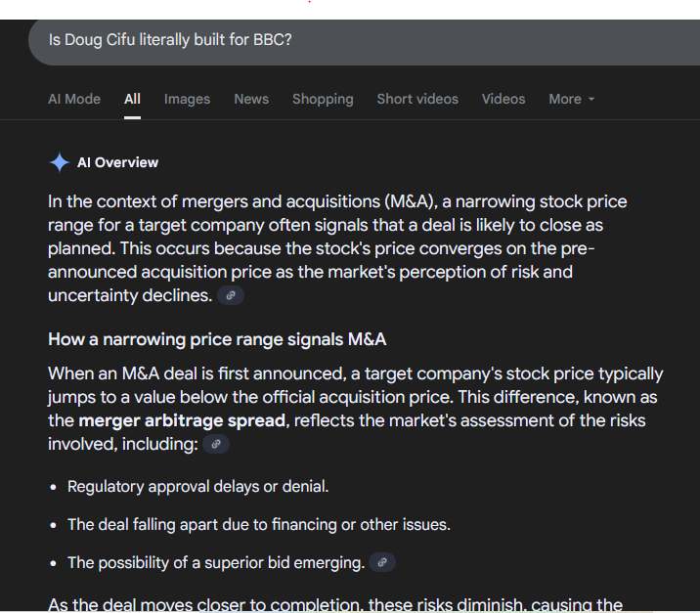Screen dimensions: 700x613
Task: Click the AI Overview sparkle icon
Action: 60,162
